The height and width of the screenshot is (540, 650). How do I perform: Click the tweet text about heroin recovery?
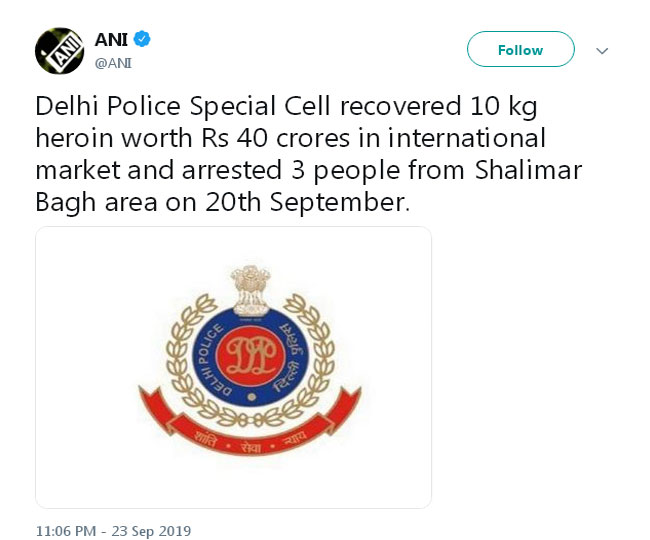coord(309,153)
